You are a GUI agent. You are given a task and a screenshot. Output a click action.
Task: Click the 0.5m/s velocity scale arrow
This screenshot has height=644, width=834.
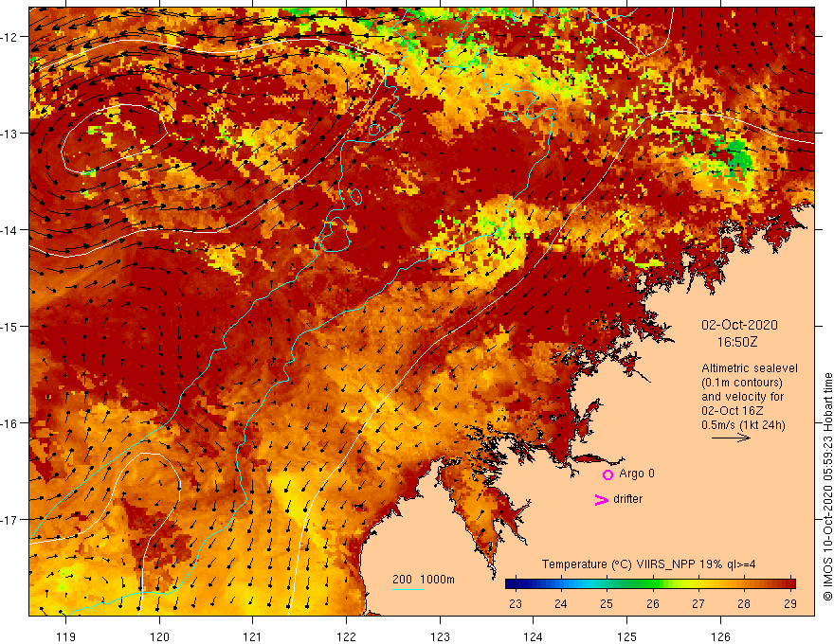tap(732, 438)
